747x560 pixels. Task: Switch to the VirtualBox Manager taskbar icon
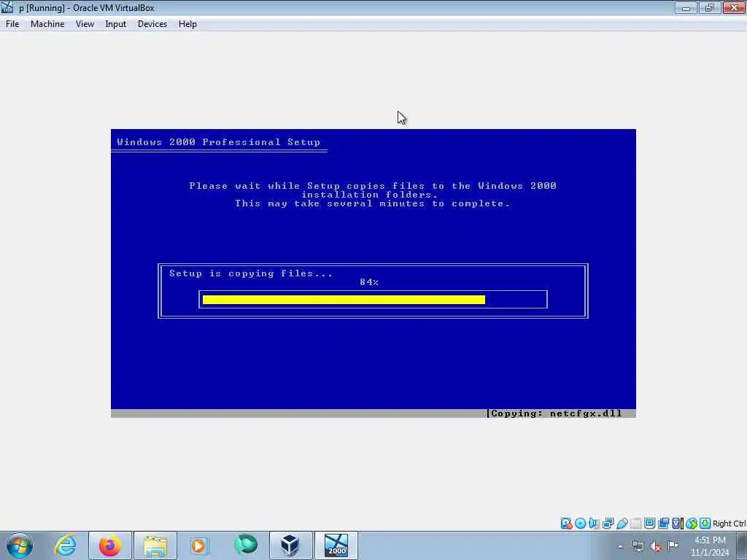coord(290,545)
